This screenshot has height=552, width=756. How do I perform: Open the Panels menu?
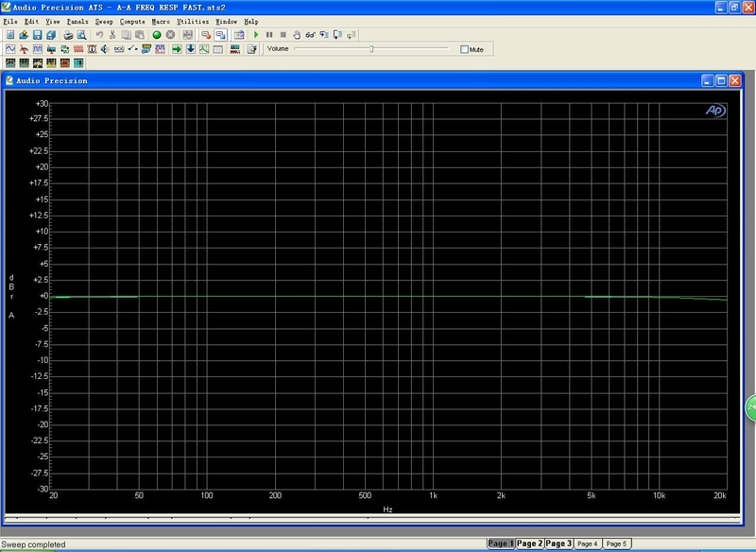click(77, 22)
